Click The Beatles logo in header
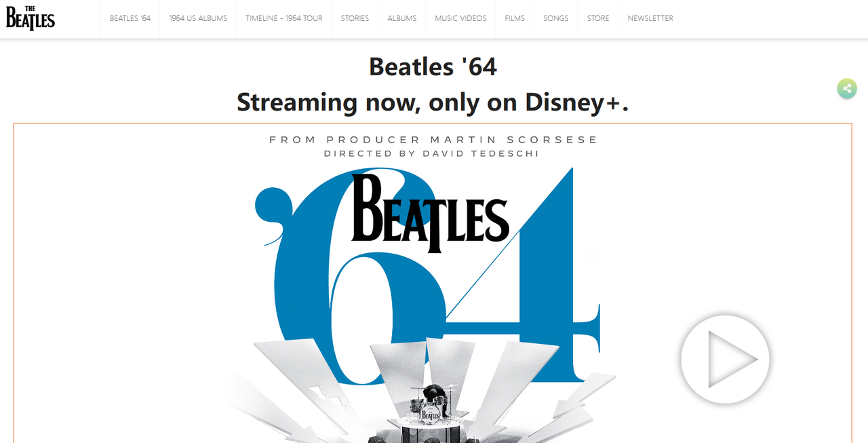Viewport: 868px width, 443px height. [x=31, y=18]
